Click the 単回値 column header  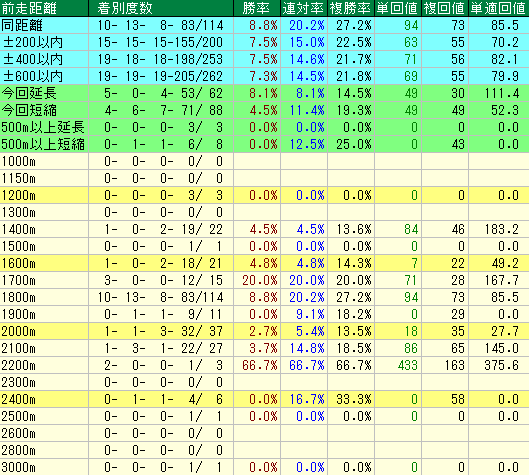point(398,8)
